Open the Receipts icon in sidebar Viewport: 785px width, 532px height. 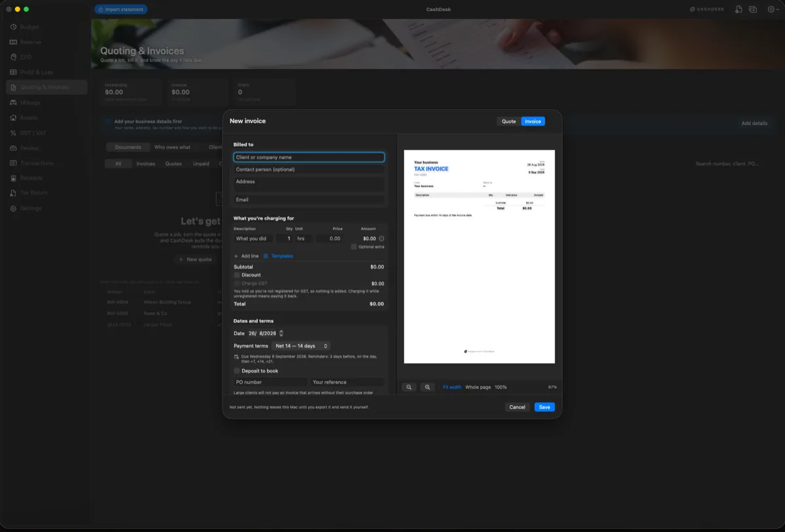pyautogui.click(x=13, y=178)
